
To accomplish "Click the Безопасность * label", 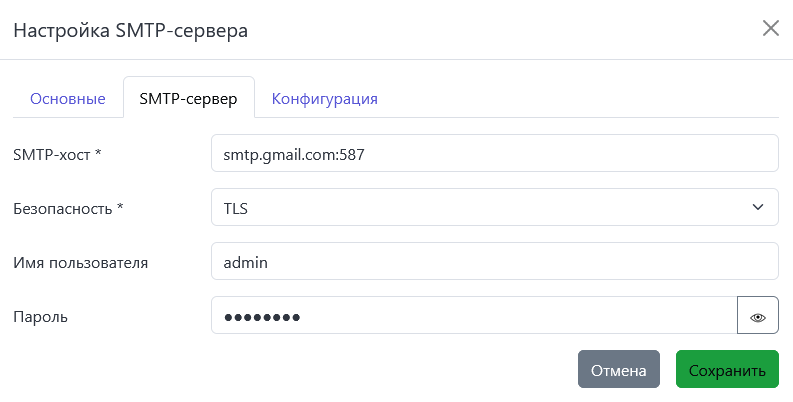I will click(x=69, y=209).
